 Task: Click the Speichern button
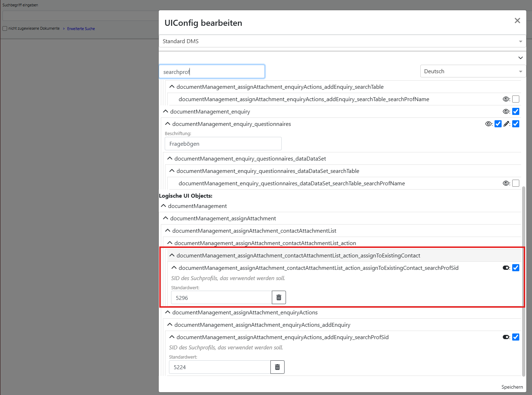512,387
